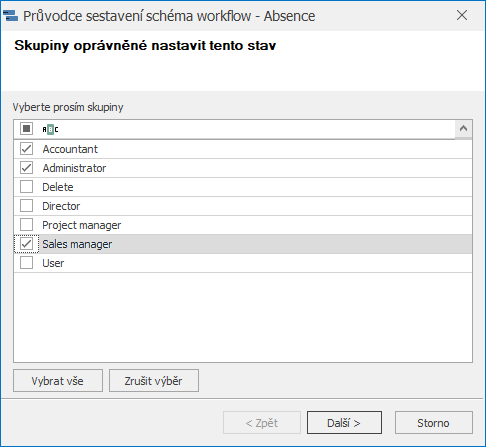This screenshot has height=447, width=486.
Task: Close the workflow wizard dialog window
Action: pyautogui.click(x=462, y=15)
